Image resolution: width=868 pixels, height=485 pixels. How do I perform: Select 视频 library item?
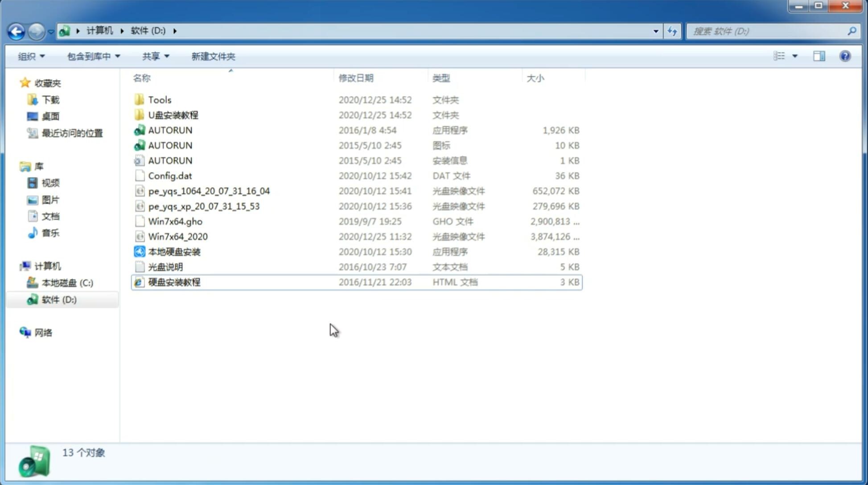click(49, 182)
